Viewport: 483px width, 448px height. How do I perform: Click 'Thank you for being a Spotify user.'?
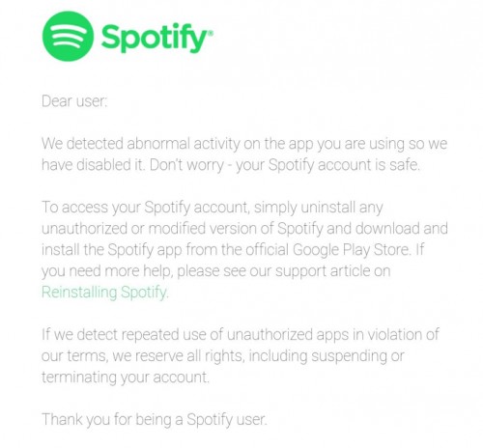click(155, 420)
